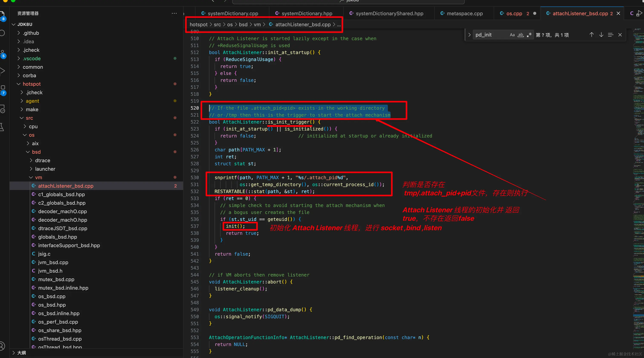Switch to metaspace.cpp tab
Viewport: 644px width, 358px height.
(464, 13)
